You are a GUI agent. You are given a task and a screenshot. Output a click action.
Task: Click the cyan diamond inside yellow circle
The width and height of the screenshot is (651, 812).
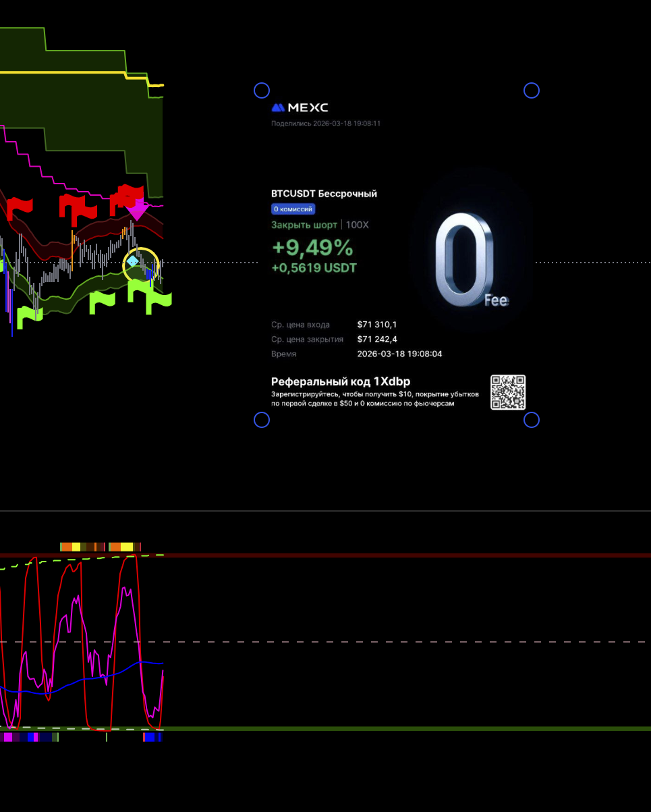click(x=133, y=261)
